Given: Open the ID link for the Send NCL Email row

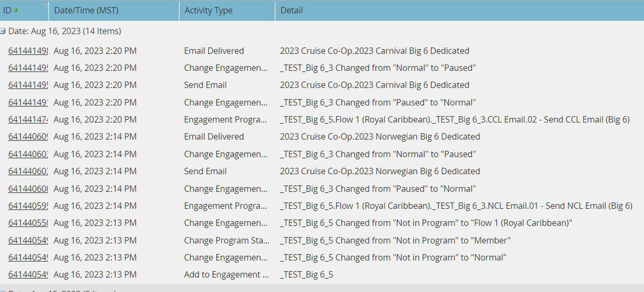Looking at the screenshot, I should click(x=26, y=206).
